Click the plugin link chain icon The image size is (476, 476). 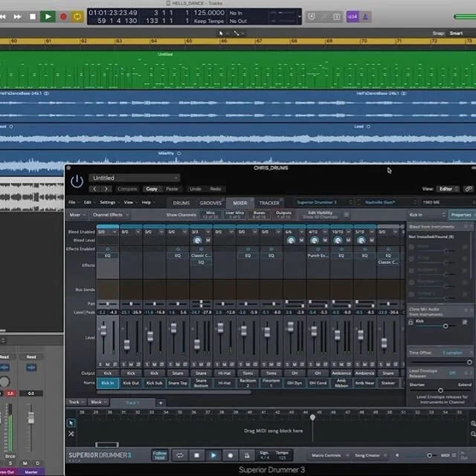469,189
